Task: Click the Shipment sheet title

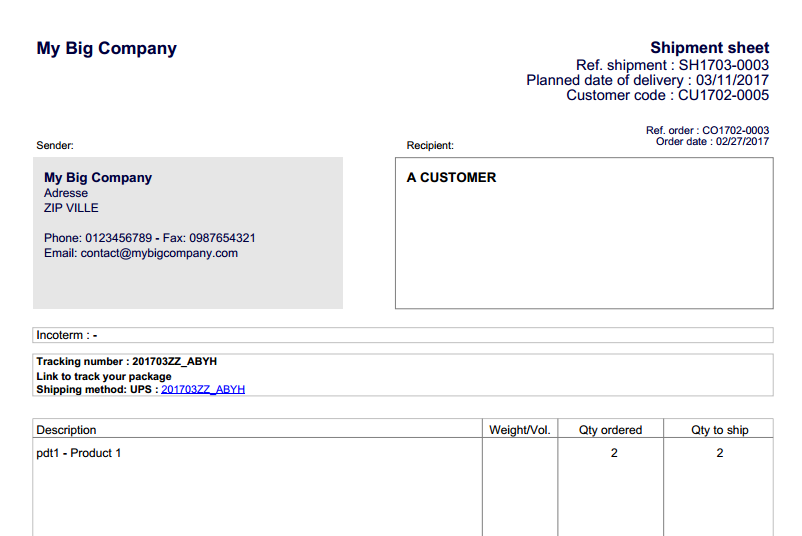Action: coord(709,48)
